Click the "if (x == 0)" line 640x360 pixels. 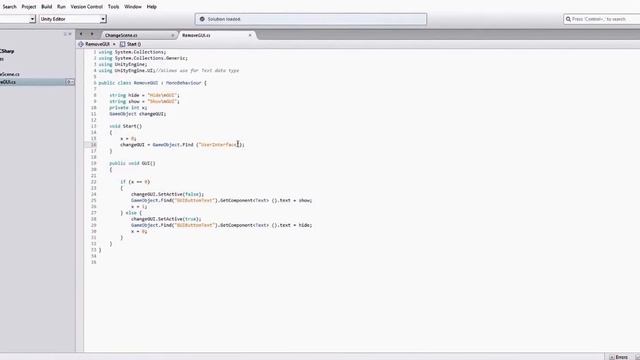point(135,182)
